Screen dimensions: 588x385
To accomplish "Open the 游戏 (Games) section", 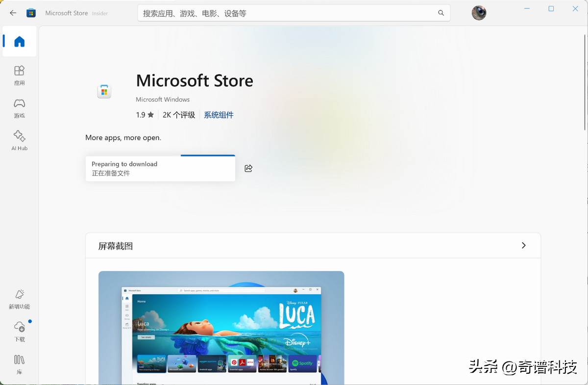I will point(20,108).
